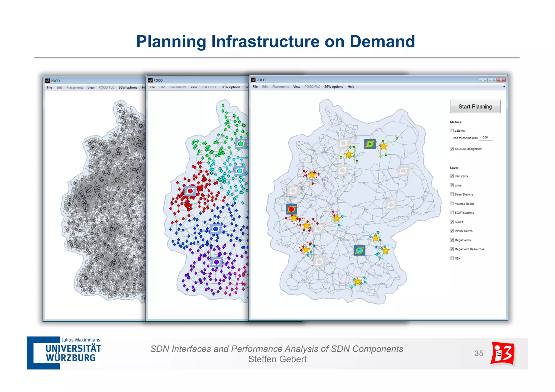Select upper star of pair right of 62 SGW
Screen dimensions: 555x392
point(376,238)
